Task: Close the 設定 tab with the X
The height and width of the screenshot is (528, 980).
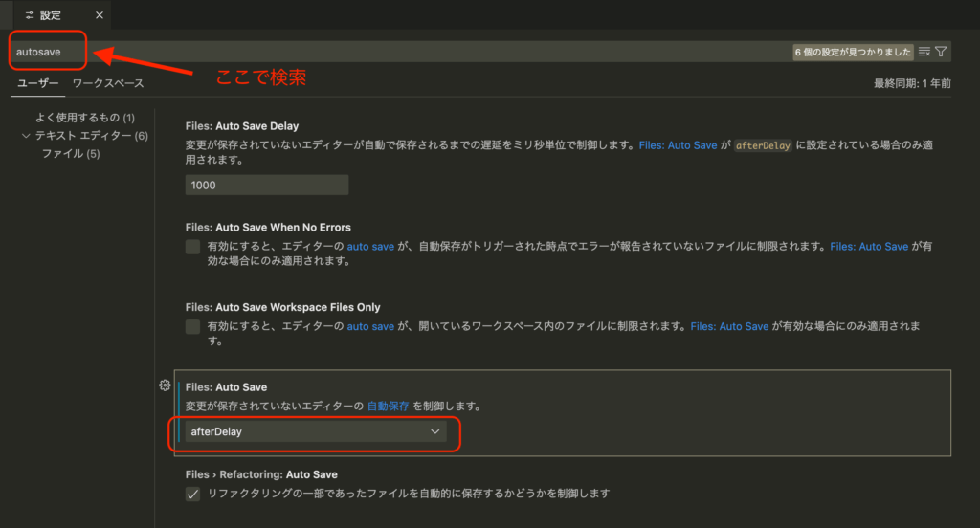Action: point(100,15)
